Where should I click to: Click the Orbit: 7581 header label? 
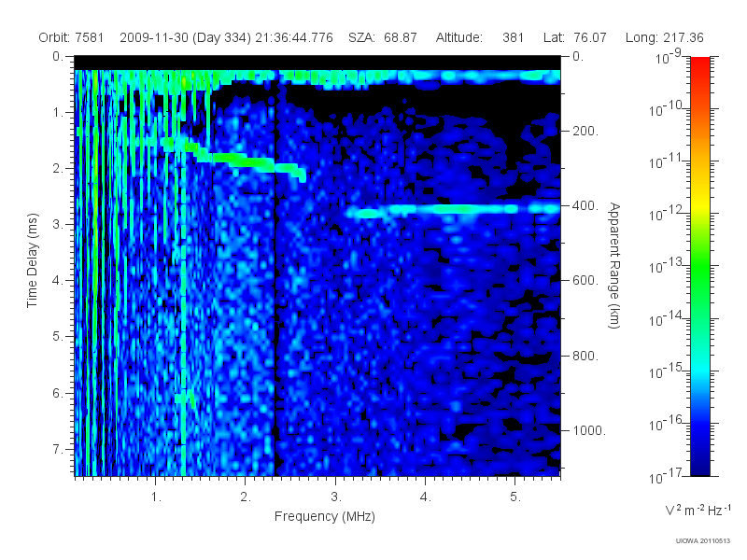pos(71,37)
